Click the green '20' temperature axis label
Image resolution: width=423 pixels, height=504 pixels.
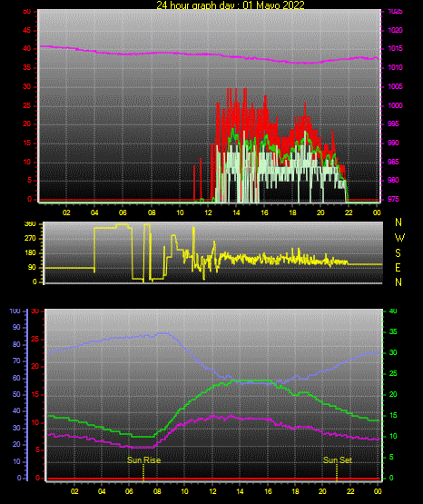(x=393, y=394)
